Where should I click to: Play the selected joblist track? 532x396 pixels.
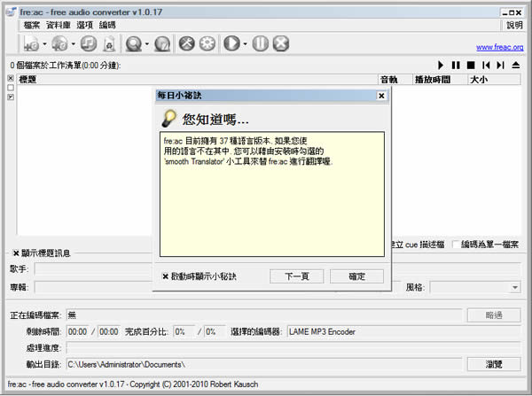tap(441, 65)
